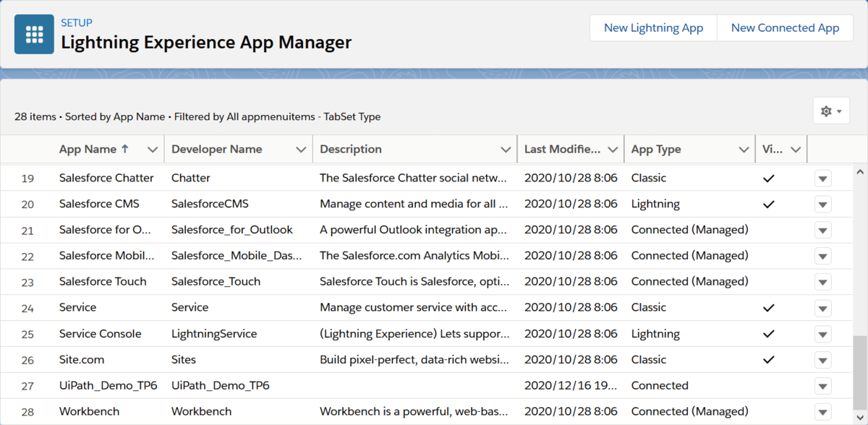Open row actions for Salesforce Mobile Dashboards
Screen dimensions: 868x425
[822, 257]
